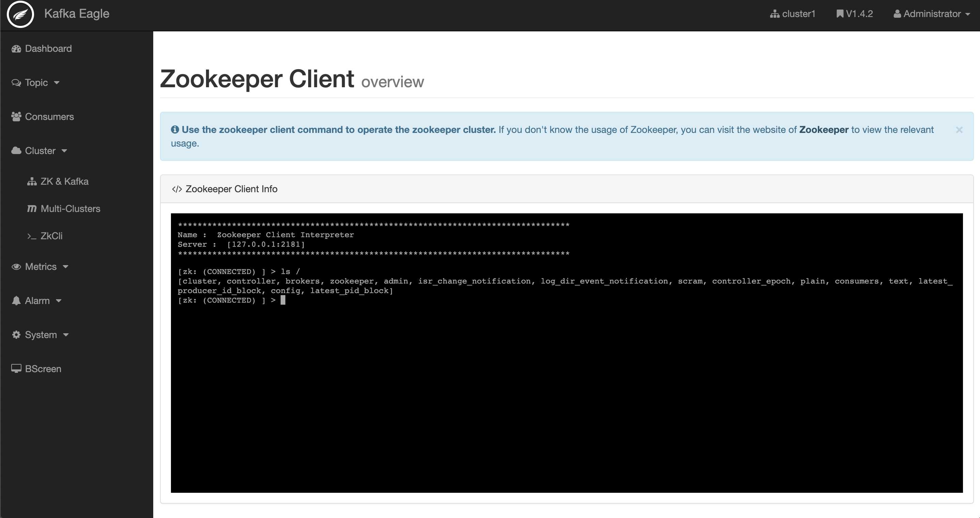Open the Consumers page
Screen dimensions: 980x518
[49, 117]
